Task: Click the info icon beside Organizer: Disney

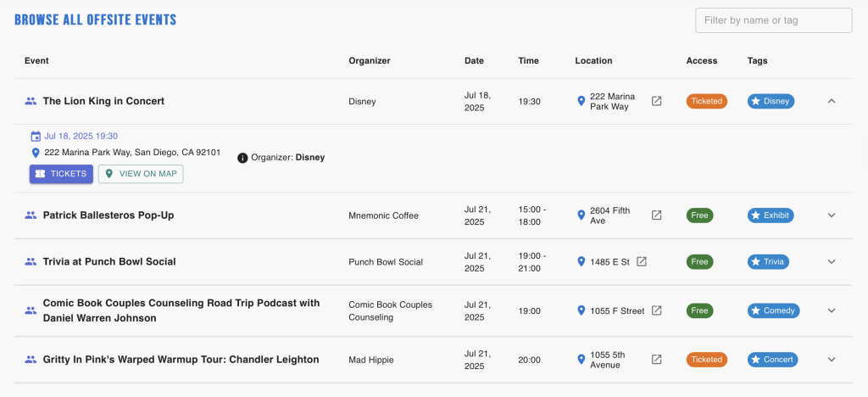Action: click(242, 158)
